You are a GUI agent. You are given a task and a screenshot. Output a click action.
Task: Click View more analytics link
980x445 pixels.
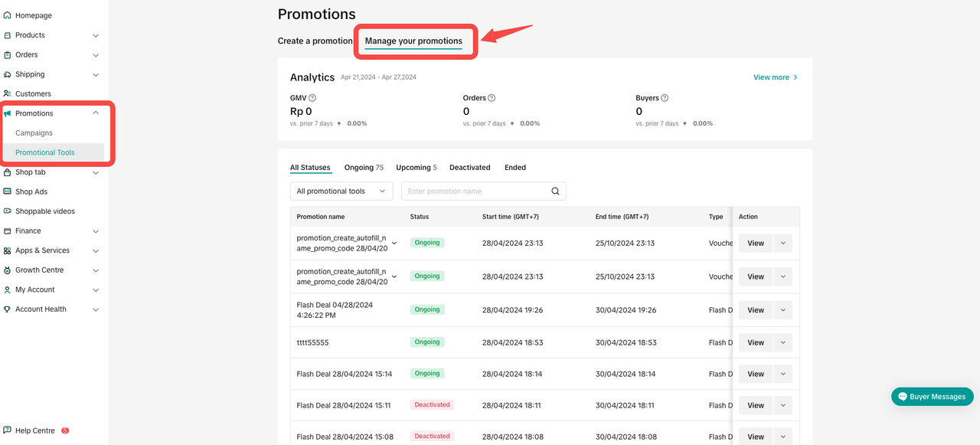click(775, 77)
